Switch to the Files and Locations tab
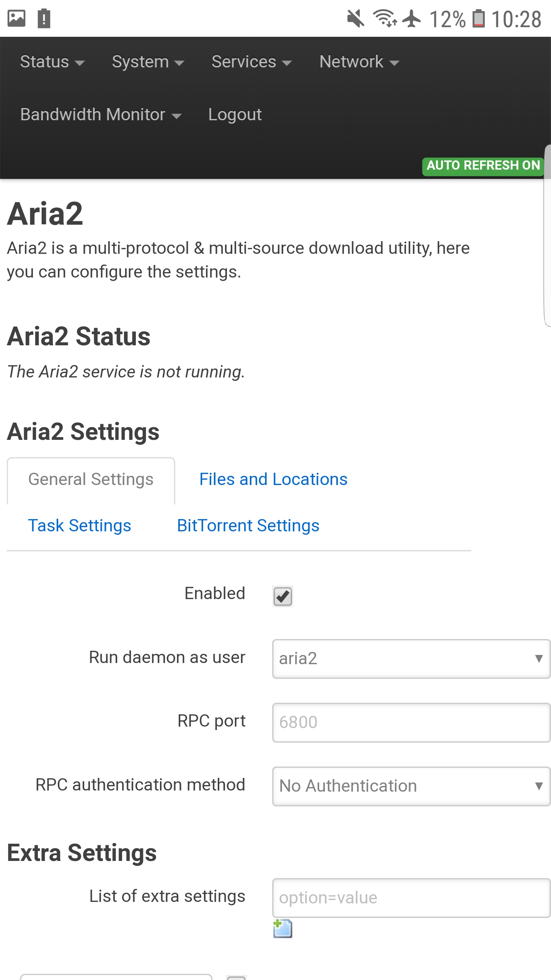The width and height of the screenshot is (551, 980). click(x=273, y=479)
